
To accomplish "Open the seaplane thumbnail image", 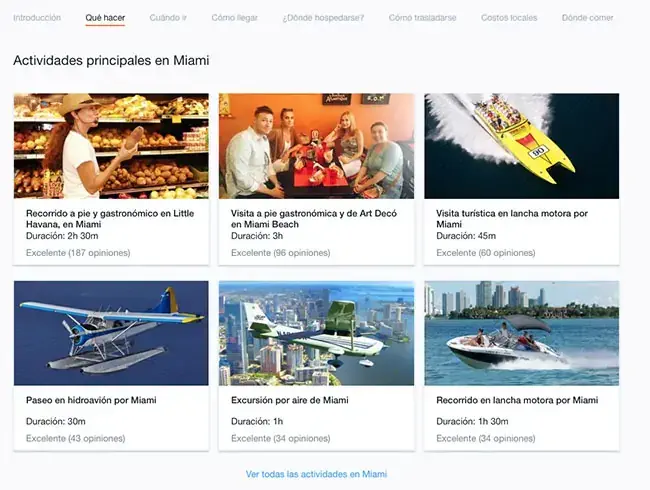I will (111, 333).
